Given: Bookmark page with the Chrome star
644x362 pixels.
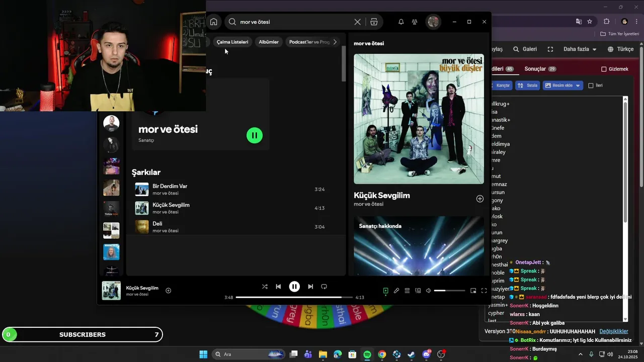Looking at the screenshot, I should (x=590, y=22).
